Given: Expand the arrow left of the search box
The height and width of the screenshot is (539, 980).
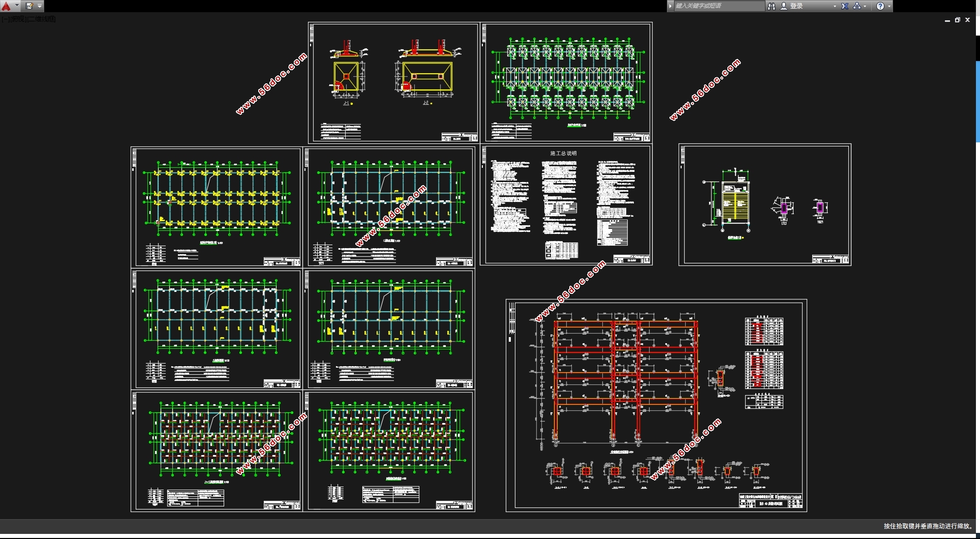Looking at the screenshot, I should 670,6.
